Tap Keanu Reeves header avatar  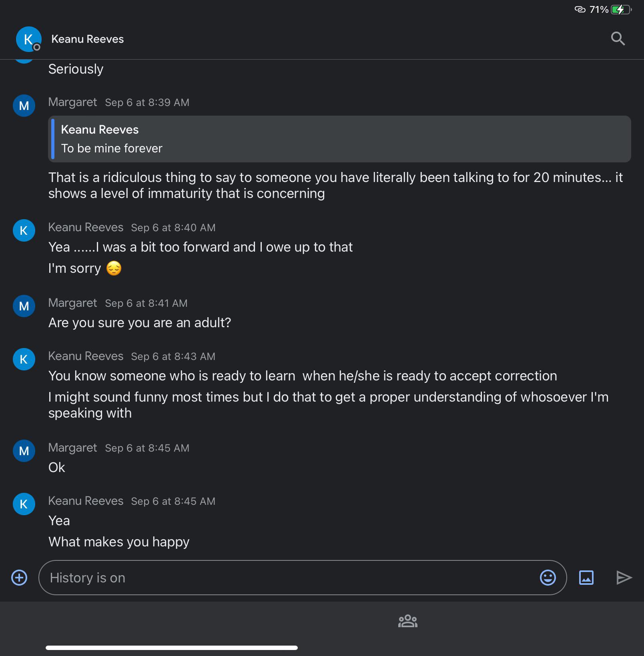[28, 39]
